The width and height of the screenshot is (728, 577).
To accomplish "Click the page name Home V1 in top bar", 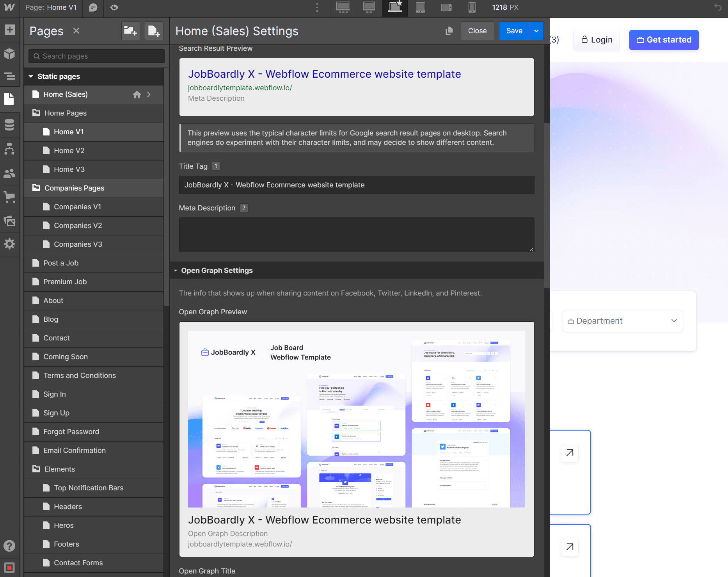I will click(x=62, y=7).
